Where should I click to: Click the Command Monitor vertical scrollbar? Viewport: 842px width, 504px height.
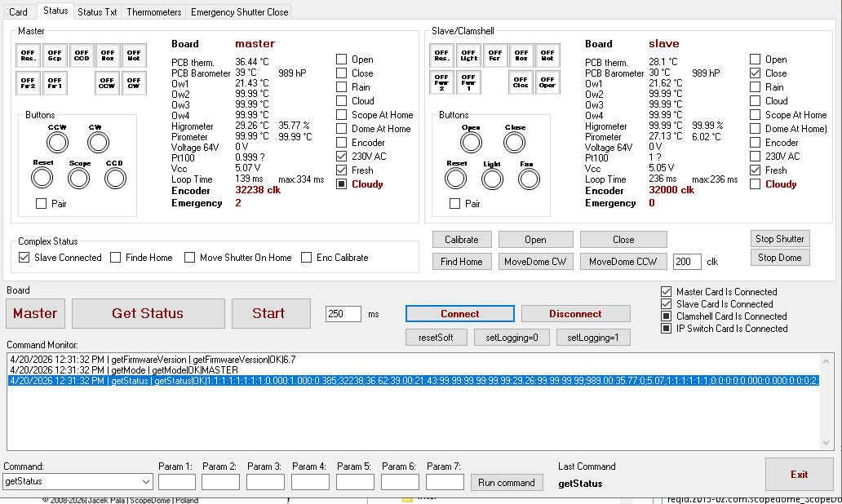click(828, 400)
